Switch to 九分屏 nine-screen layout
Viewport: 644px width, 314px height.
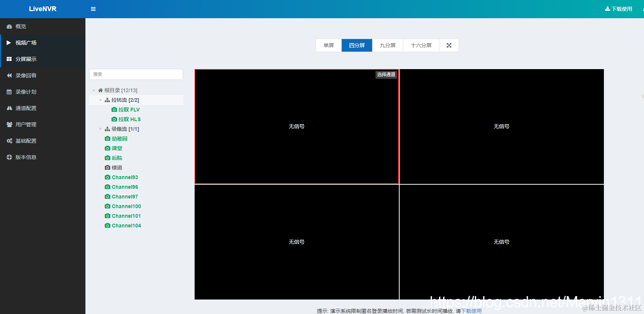pyautogui.click(x=388, y=45)
